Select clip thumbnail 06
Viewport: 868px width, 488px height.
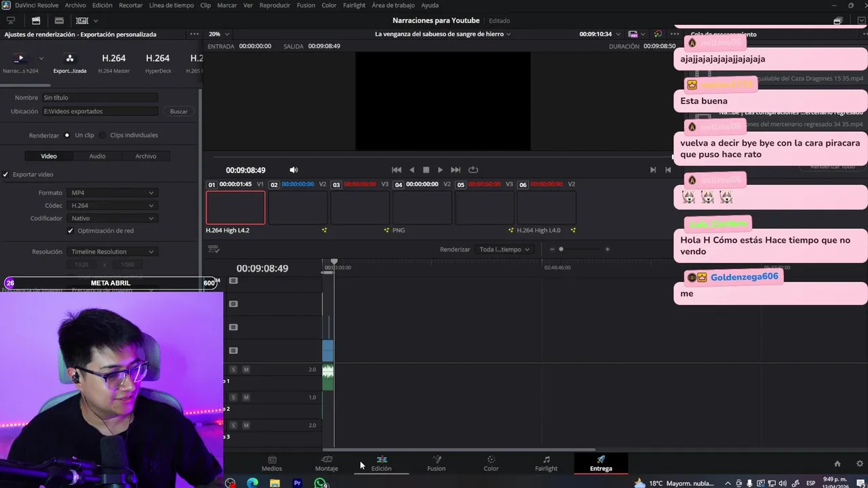pyautogui.click(x=547, y=207)
